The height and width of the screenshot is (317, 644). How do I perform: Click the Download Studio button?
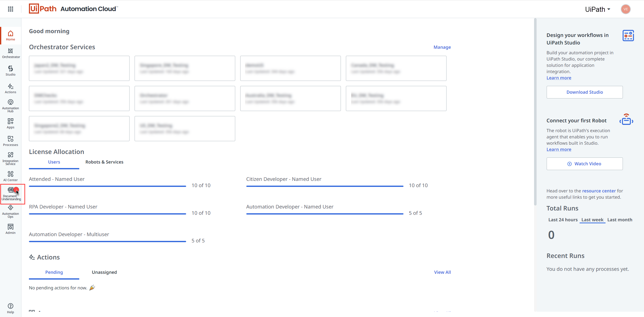pyautogui.click(x=584, y=92)
